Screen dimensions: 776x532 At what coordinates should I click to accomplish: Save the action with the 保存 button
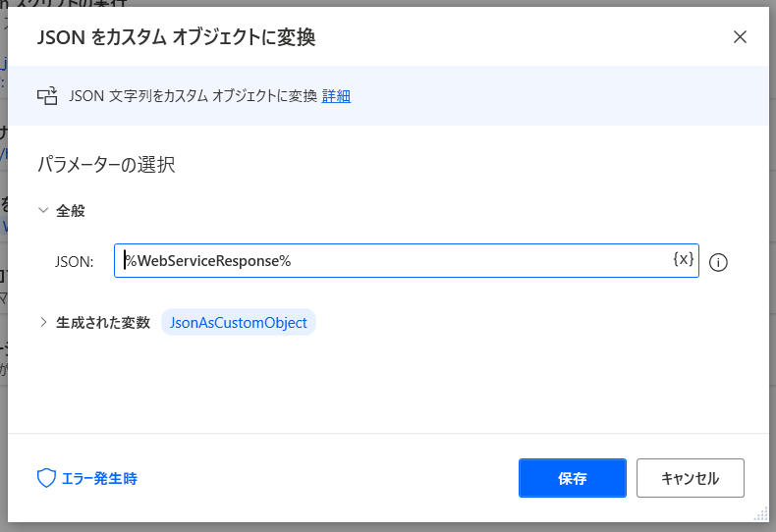coord(573,478)
